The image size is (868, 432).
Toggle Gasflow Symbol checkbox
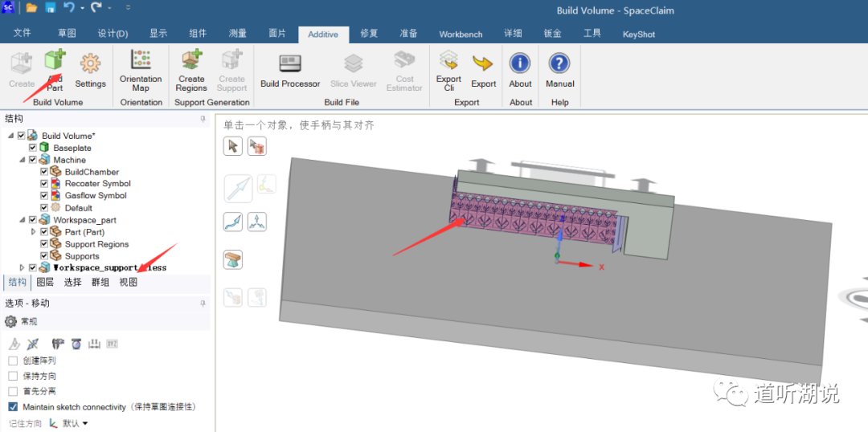click(44, 196)
